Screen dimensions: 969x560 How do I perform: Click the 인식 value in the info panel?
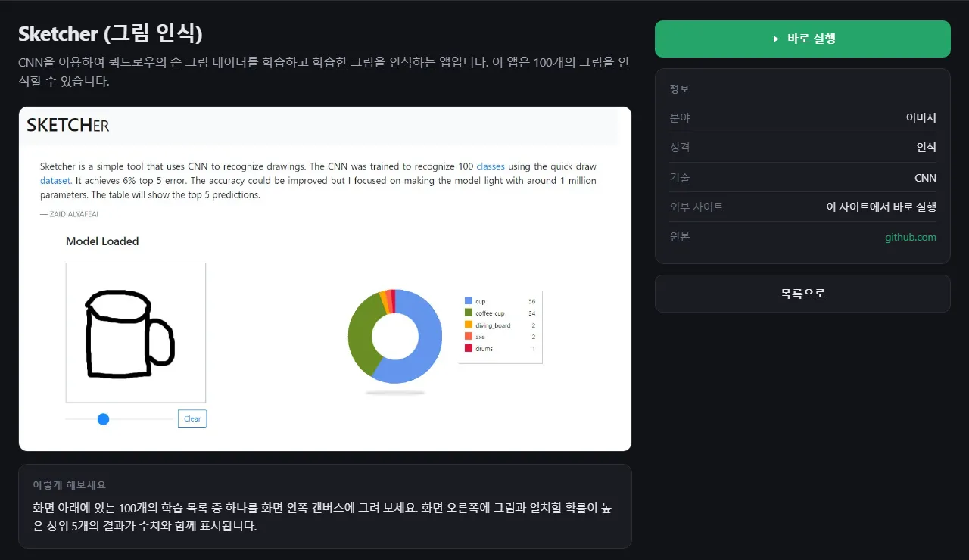point(927,148)
